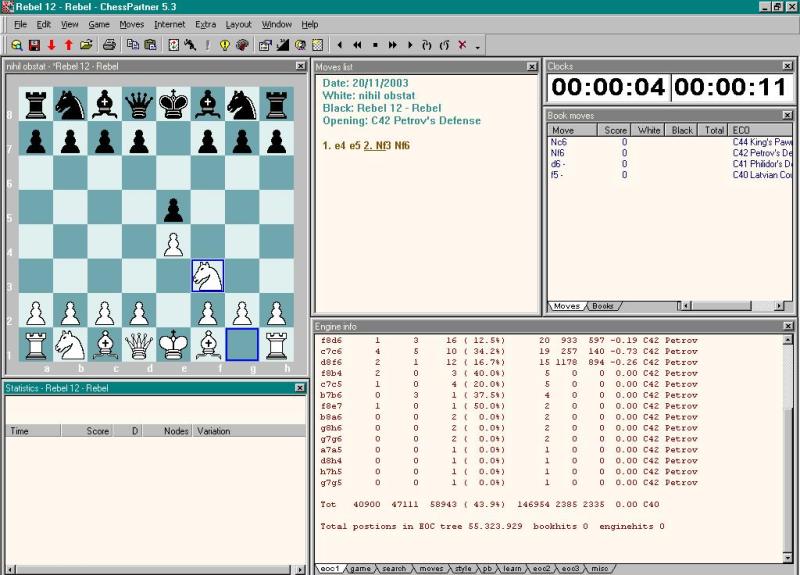
Task: Click the Score column header in Book moves
Action: [x=616, y=130]
